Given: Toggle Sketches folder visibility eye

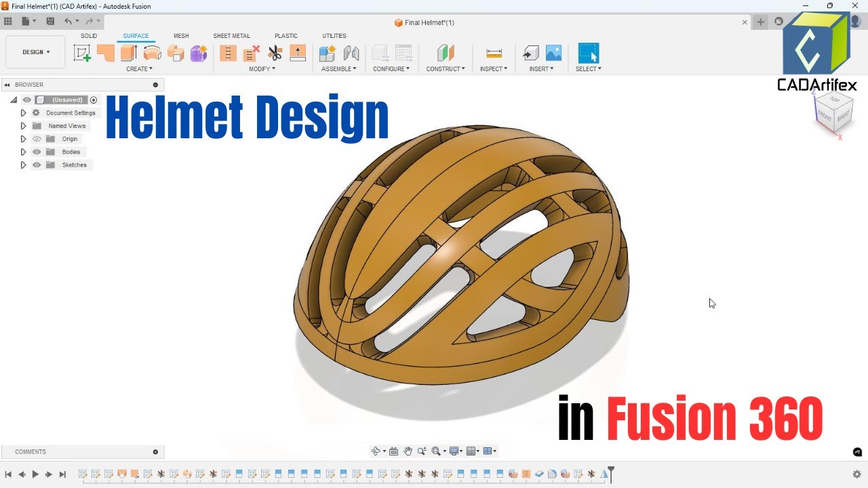Looking at the screenshot, I should (x=37, y=165).
